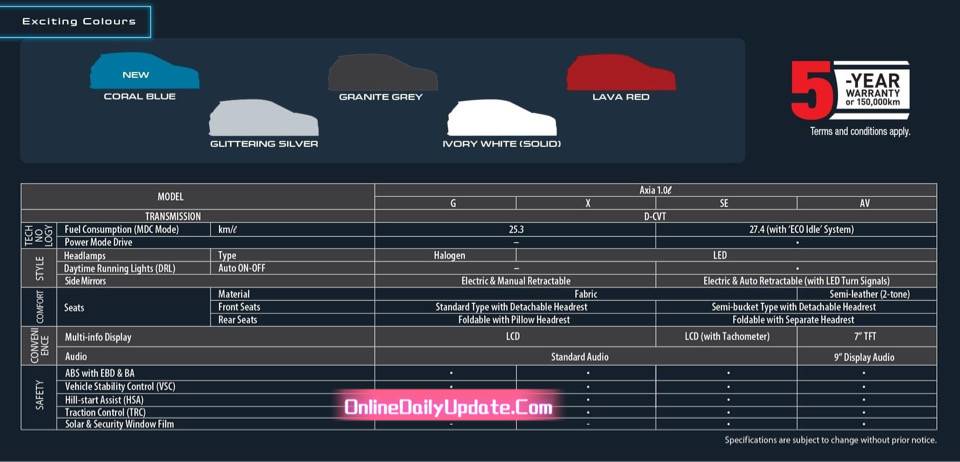Click the 9" Display Audio cell
The width and height of the screenshot is (960, 462).
(x=867, y=357)
